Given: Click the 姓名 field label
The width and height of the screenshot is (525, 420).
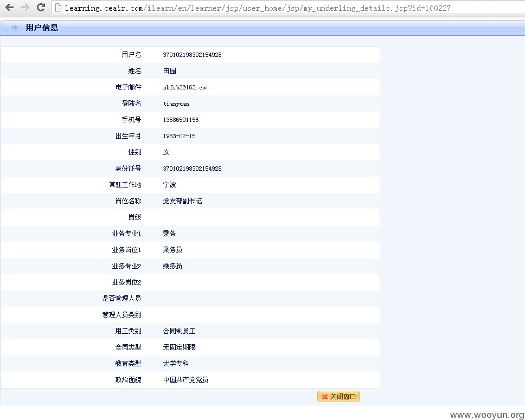Looking at the screenshot, I should coord(135,71).
